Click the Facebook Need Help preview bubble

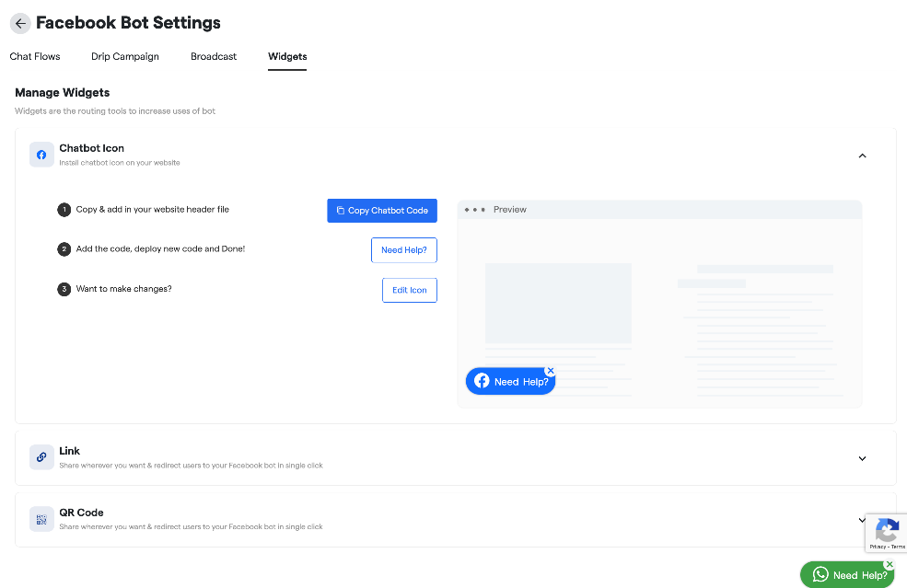tap(511, 382)
